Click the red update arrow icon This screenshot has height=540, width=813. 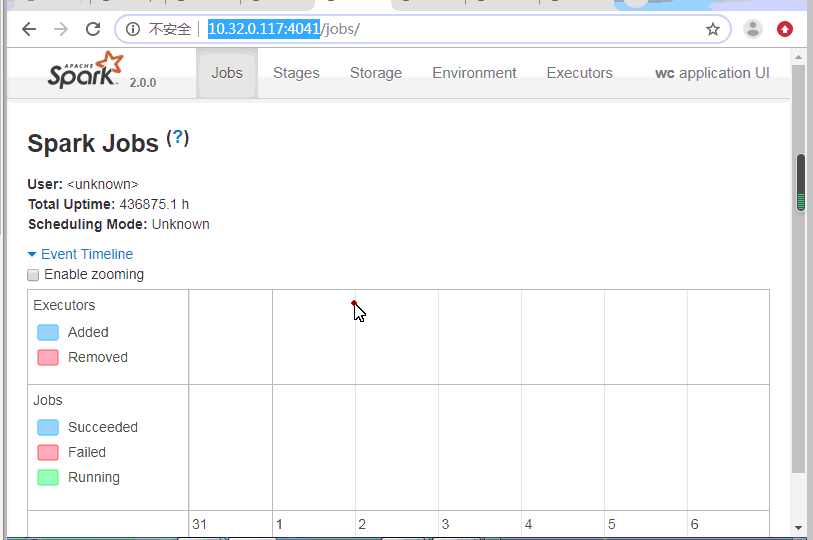[785, 29]
